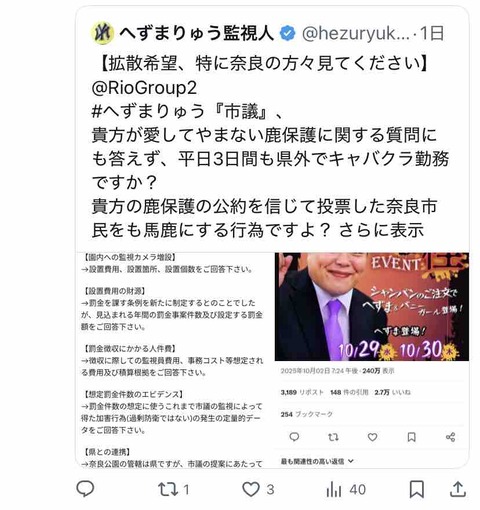The height and width of the screenshot is (510, 480).
Task: Open the へずまりゅう監視人 profile avatar
Action: coord(102,33)
